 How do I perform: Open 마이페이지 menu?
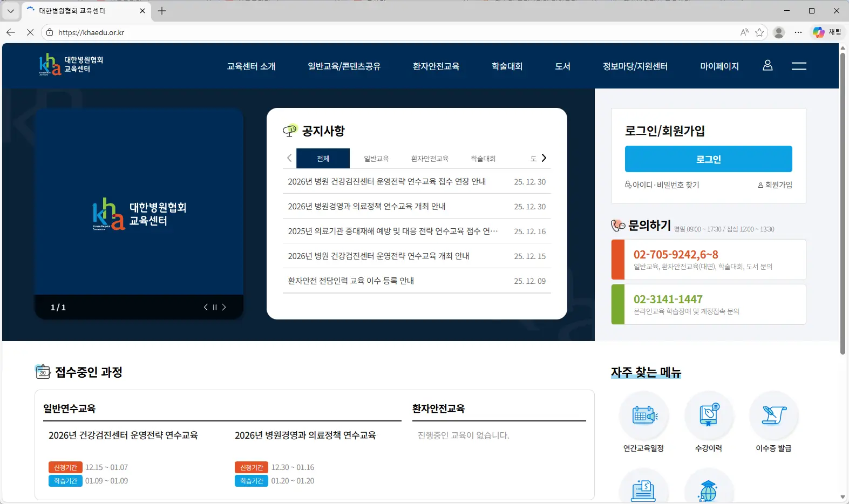tap(719, 66)
